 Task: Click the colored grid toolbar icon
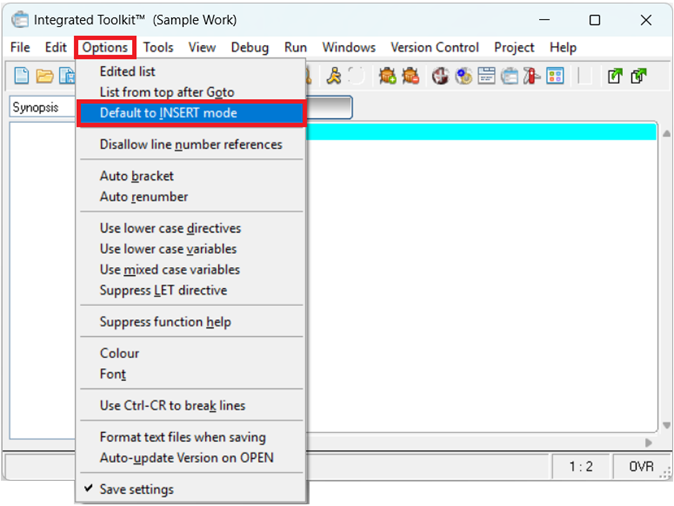pos(555,76)
